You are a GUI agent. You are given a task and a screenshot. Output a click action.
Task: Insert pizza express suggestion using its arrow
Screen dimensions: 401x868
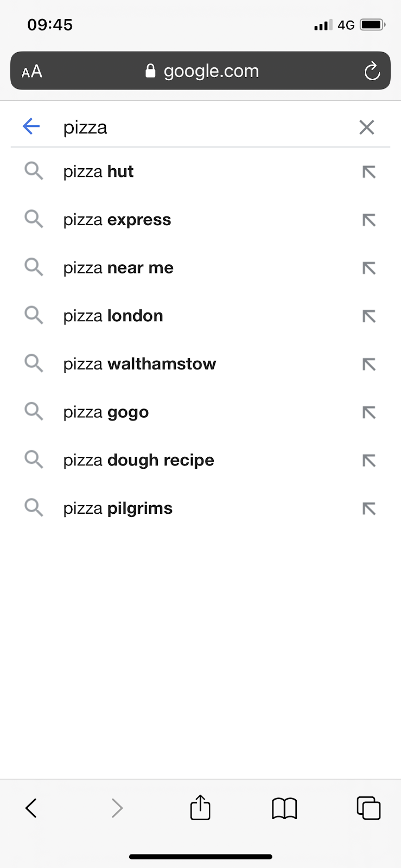(x=369, y=220)
